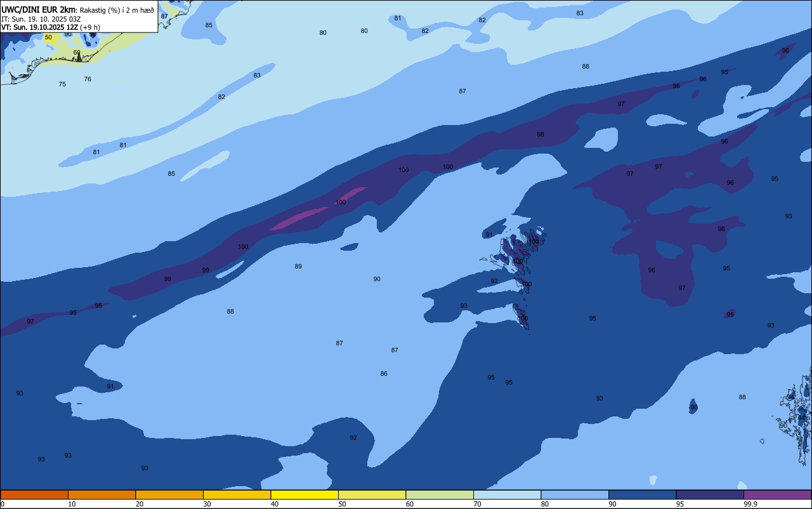This screenshot has height=509, width=812.
Task: Click the humidity value '75' on the map
Action: pyautogui.click(x=62, y=84)
